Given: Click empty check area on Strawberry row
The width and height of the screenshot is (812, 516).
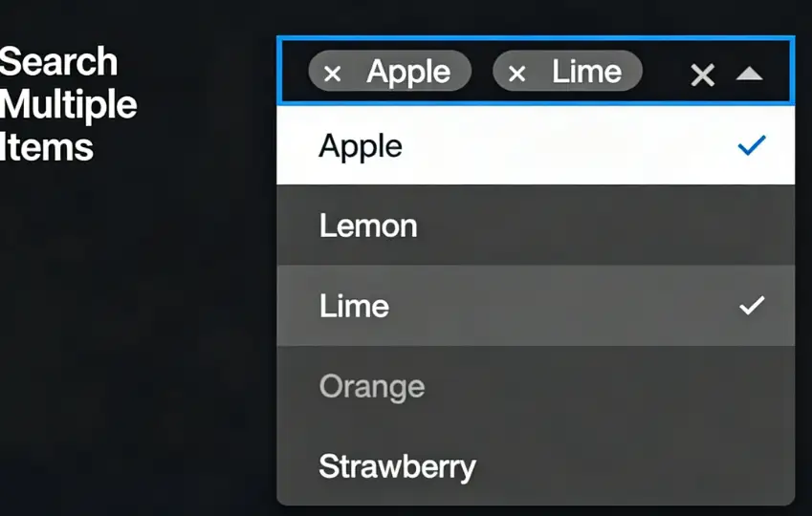Looking at the screenshot, I should 753,467.
